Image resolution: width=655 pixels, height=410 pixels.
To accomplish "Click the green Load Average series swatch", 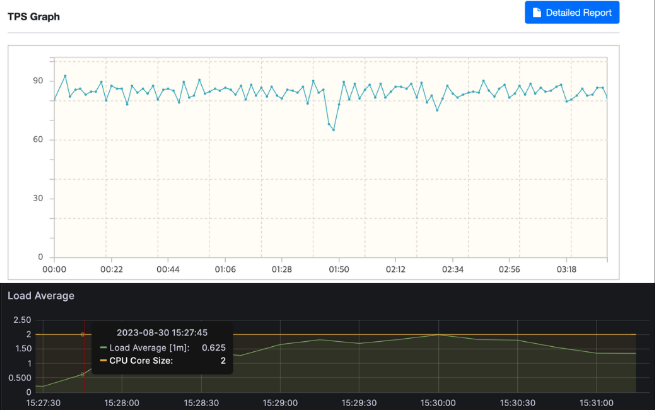I will coord(103,347).
